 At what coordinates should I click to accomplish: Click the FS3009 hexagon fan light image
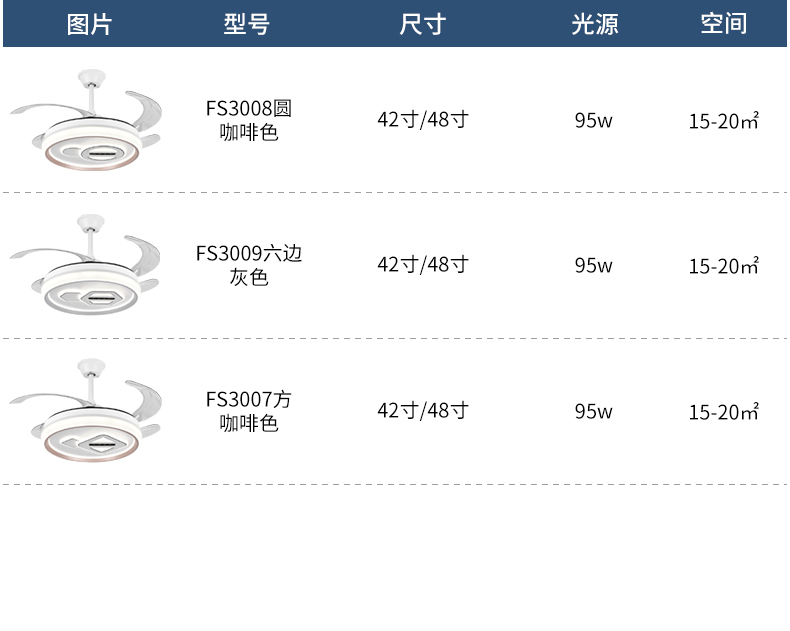click(x=85, y=265)
